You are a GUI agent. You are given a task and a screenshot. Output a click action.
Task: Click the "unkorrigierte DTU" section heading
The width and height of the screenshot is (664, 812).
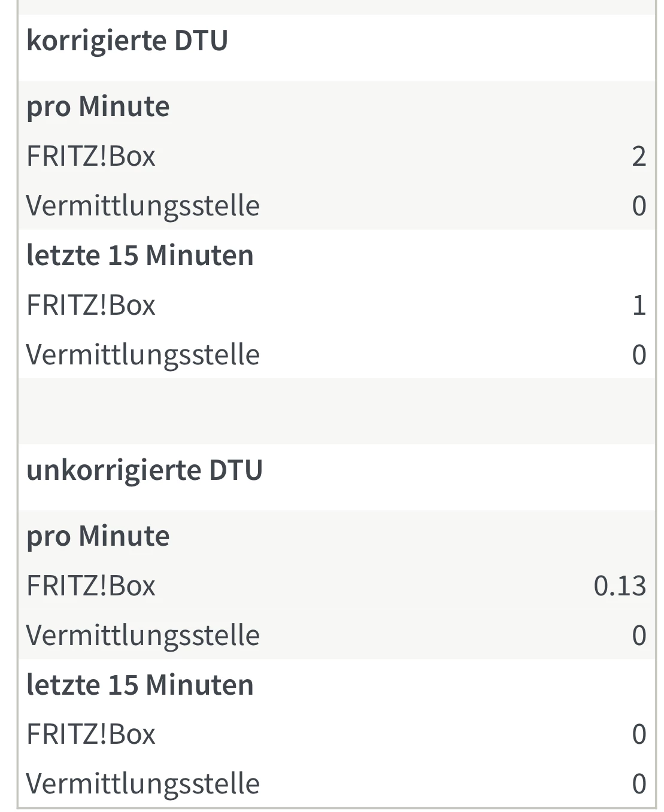[x=144, y=470]
